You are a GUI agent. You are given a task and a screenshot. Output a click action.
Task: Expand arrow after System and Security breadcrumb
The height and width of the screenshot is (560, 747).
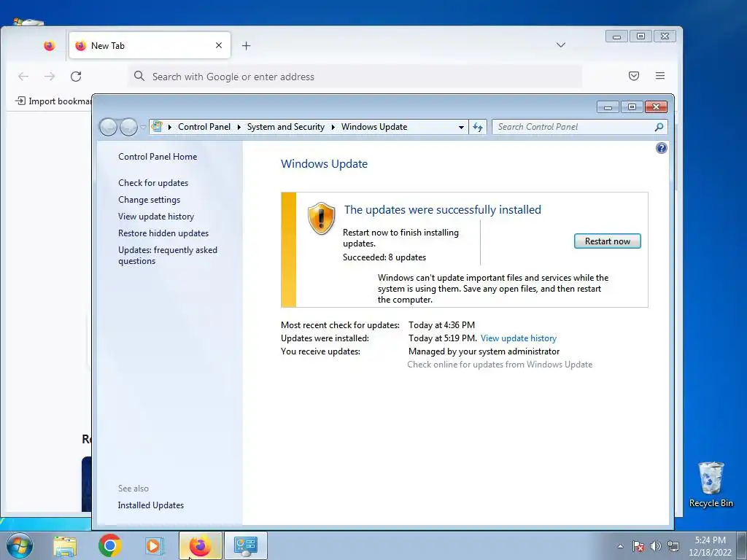[x=333, y=127]
